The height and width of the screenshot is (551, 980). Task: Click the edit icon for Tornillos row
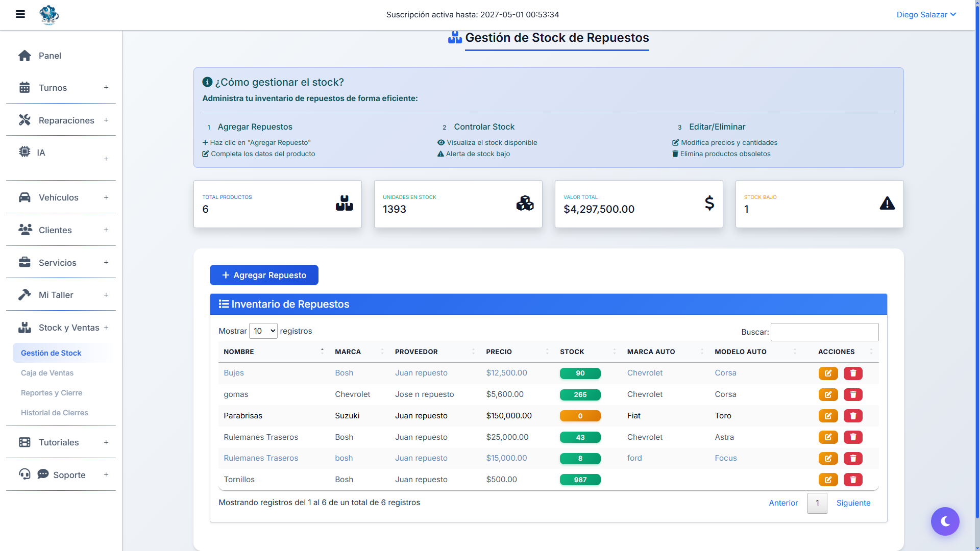828,480
